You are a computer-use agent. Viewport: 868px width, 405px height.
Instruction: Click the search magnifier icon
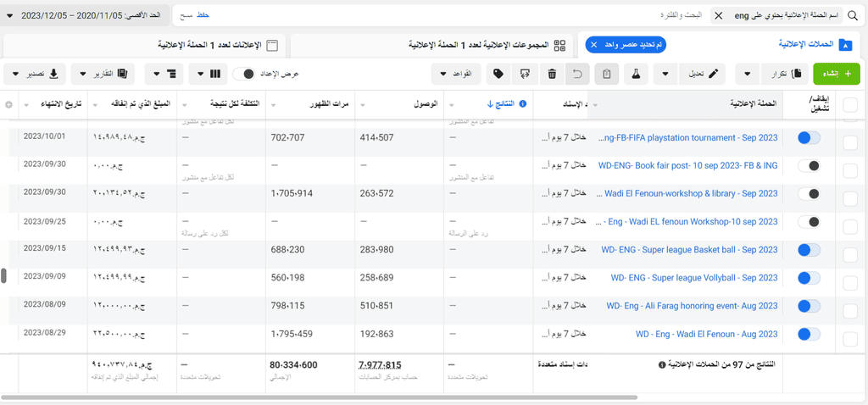click(853, 16)
